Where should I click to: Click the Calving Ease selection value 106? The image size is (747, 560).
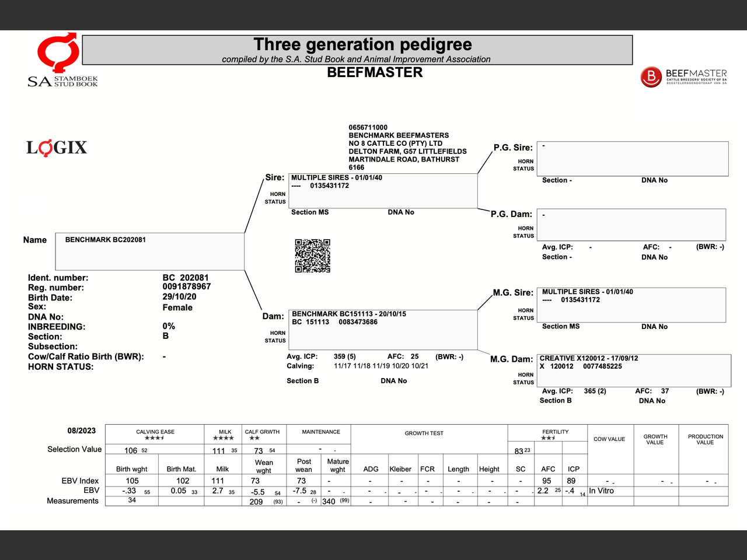(x=131, y=450)
